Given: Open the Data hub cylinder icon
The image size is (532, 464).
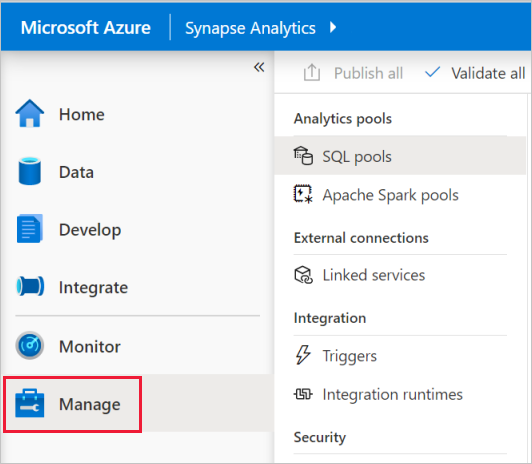Looking at the screenshot, I should point(30,171).
